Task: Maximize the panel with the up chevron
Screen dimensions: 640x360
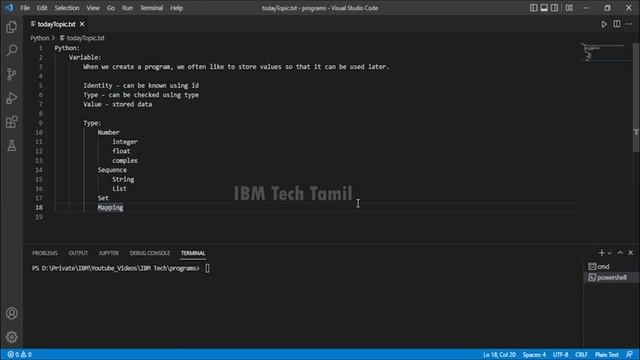Action: click(620, 253)
